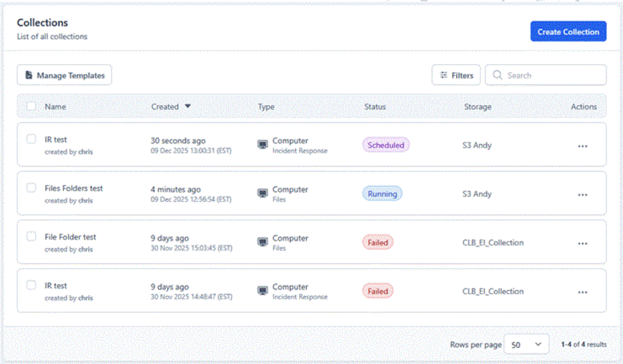Screen dimensions: 623x364
Task: Click the red Failed status badge in last row
Action: [x=378, y=292]
